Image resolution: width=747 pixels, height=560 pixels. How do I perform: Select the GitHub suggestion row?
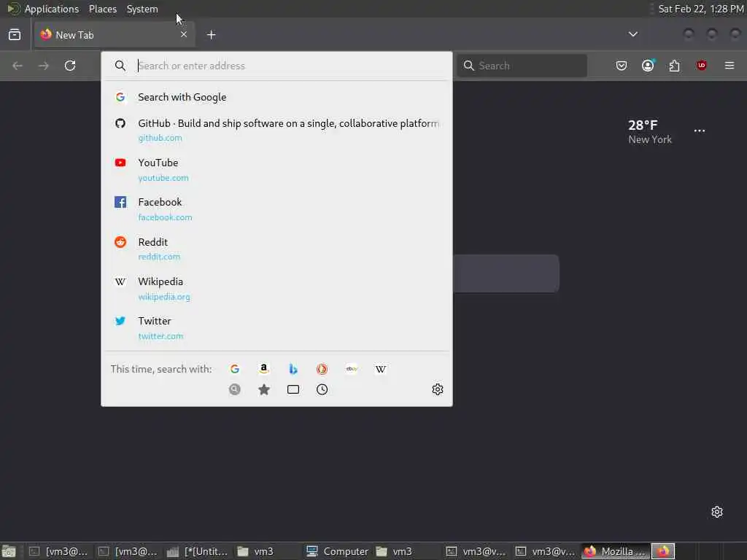tap(276, 130)
